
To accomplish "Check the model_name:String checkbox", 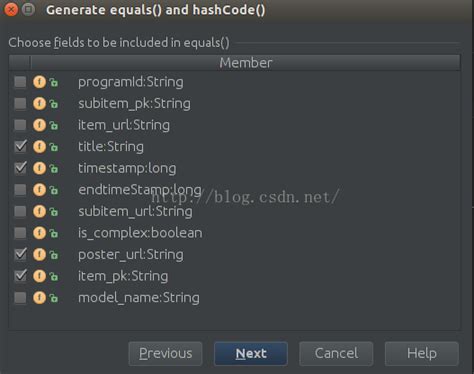I will point(20,298).
